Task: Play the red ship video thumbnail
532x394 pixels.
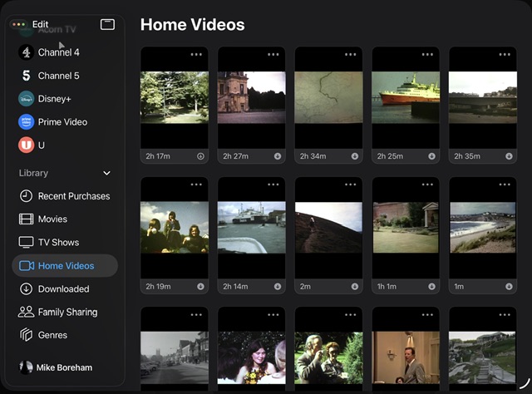Action: click(x=406, y=97)
